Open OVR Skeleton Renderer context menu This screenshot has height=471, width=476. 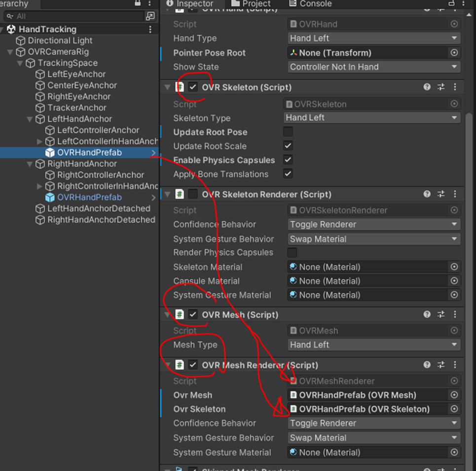tap(455, 194)
